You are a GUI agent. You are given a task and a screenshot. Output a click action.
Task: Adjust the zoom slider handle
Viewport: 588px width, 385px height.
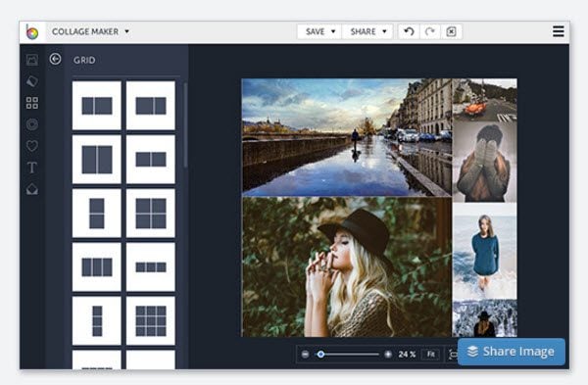click(320, 355)
